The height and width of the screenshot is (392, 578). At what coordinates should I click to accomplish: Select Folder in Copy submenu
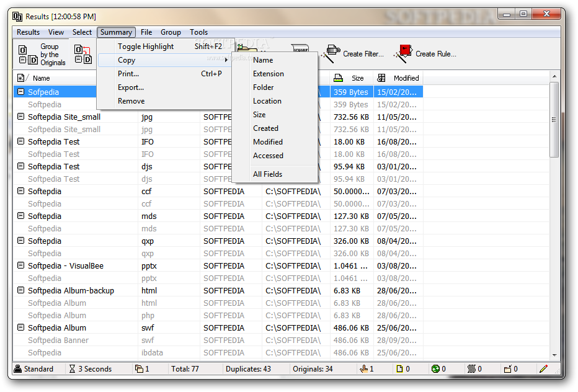275,87
